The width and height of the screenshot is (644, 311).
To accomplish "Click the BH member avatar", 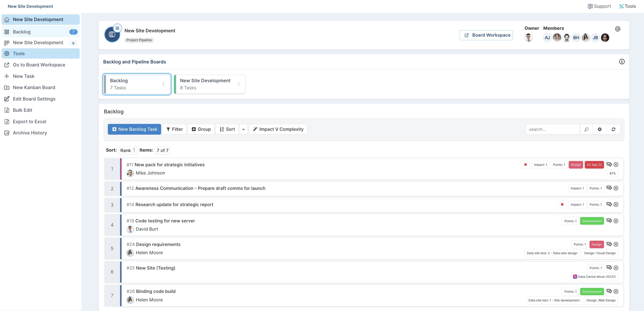I will (576, 38).
